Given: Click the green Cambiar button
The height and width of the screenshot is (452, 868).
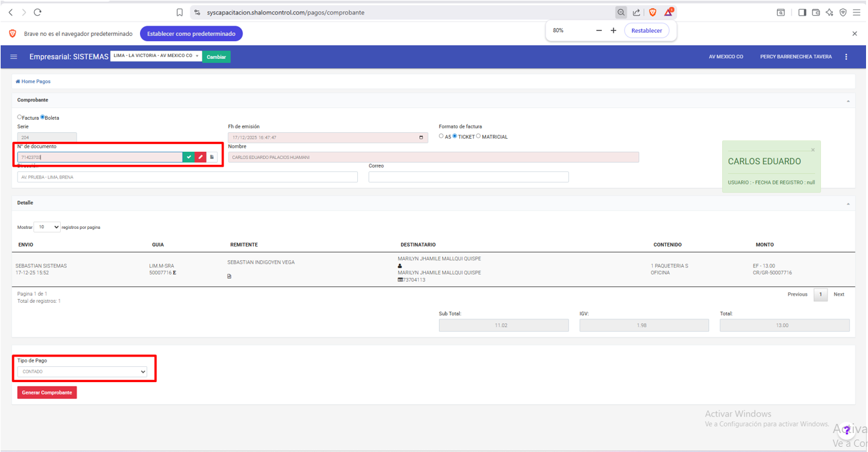Looking at the screenshot, I should [217, 57].
